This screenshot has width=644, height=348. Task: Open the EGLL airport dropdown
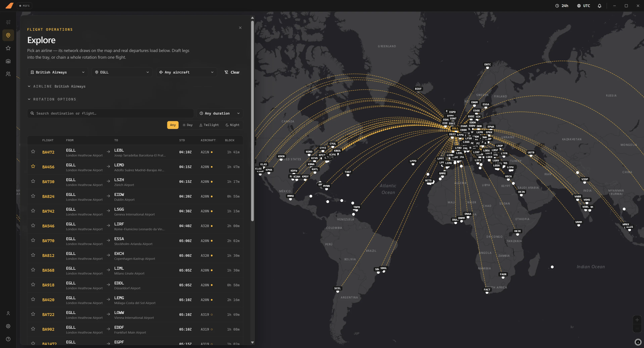122,72
